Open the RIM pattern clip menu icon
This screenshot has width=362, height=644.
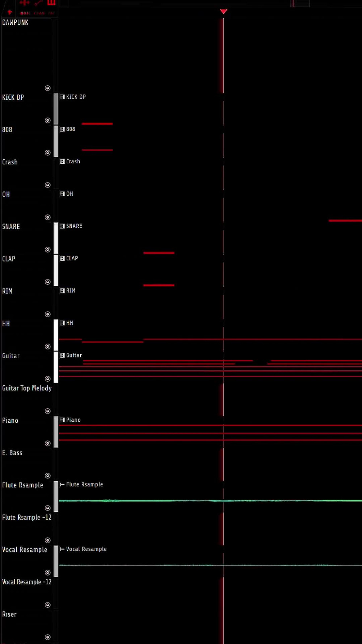[x=62, y=291]
